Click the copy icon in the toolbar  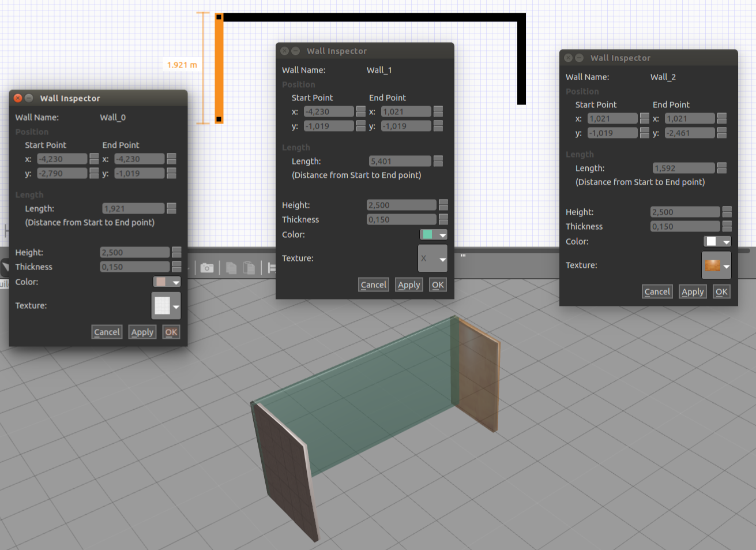[x=231, y=268]
